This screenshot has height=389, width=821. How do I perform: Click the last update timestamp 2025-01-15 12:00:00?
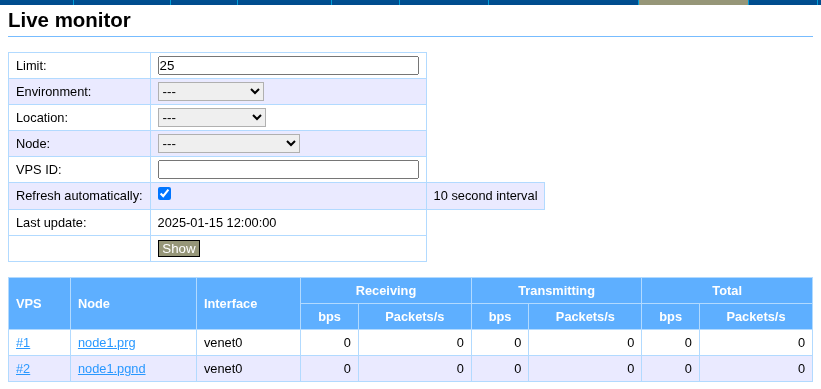[x=217, y=223]
